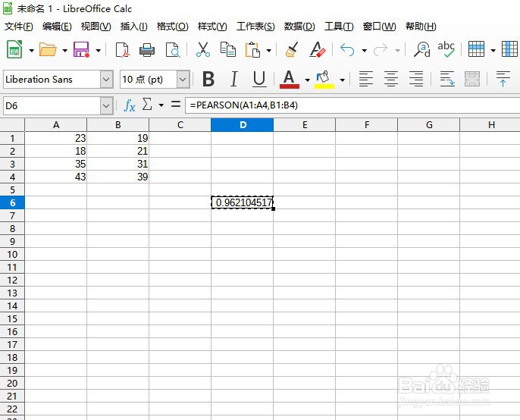Select cell containing 31
Screen dimensions: 520x420
point(118,164)
